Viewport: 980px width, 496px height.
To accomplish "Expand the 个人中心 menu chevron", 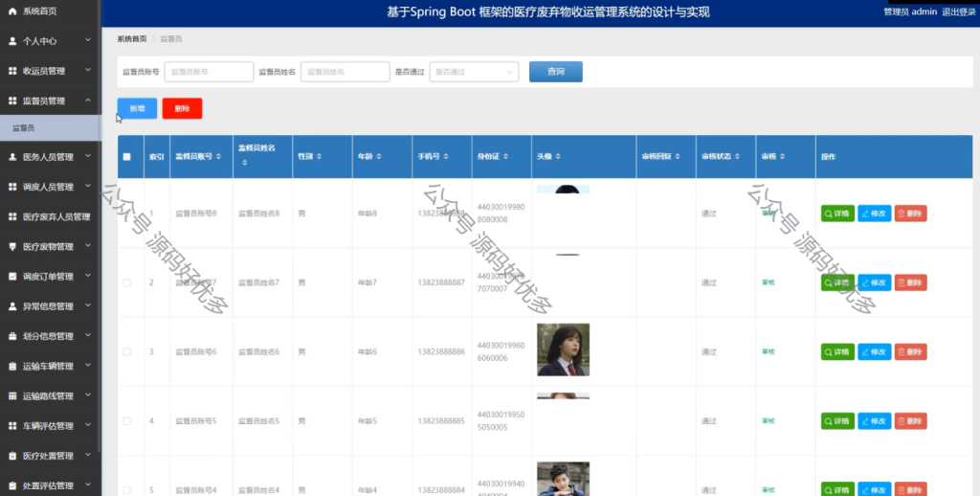I will coord(88,40).
